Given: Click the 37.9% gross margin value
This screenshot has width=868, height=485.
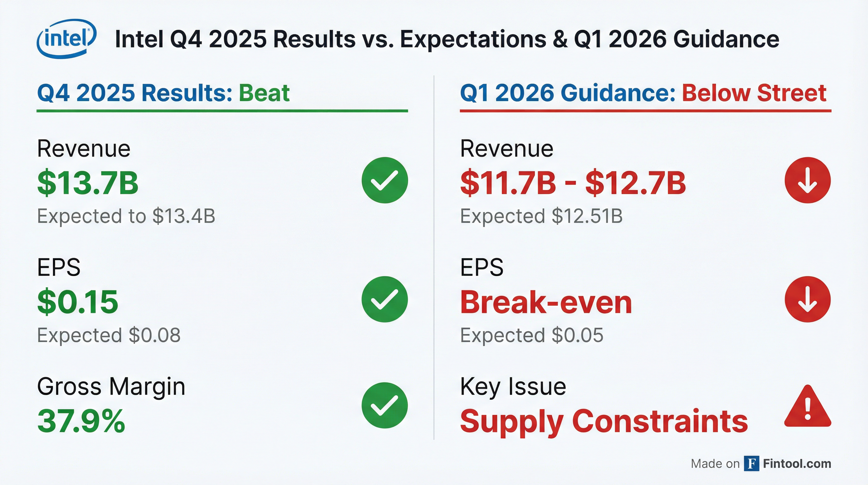Looking at the screenshot, I should [81, 421].
